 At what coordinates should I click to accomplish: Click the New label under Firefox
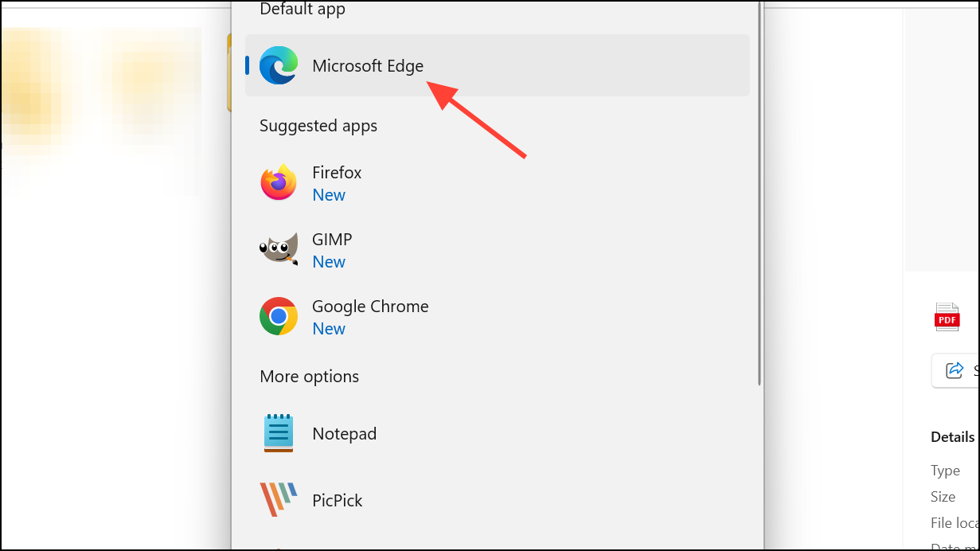pos(329,195)
